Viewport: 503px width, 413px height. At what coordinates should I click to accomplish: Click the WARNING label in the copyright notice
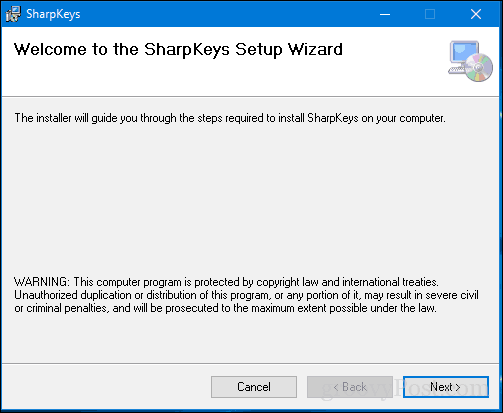(42, 282)
